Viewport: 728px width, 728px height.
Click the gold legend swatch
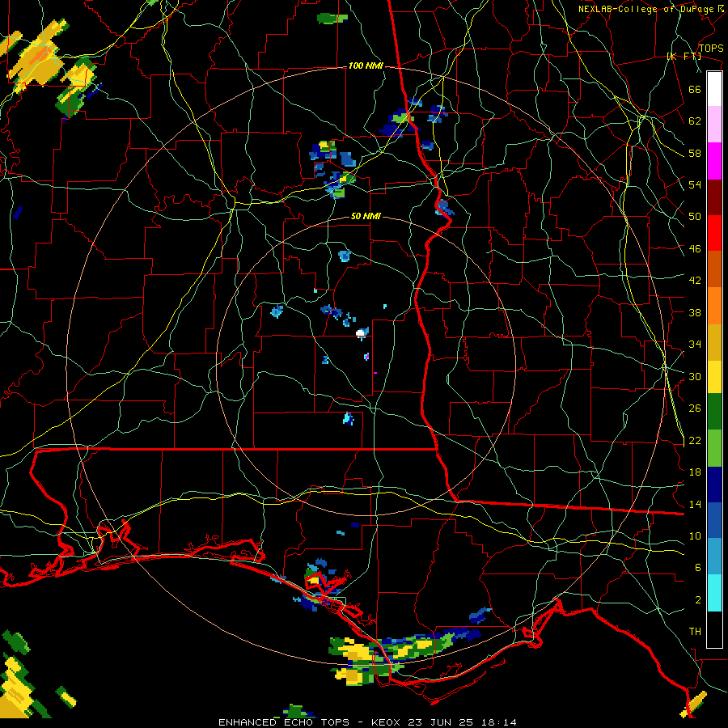(x=714, y=341)
